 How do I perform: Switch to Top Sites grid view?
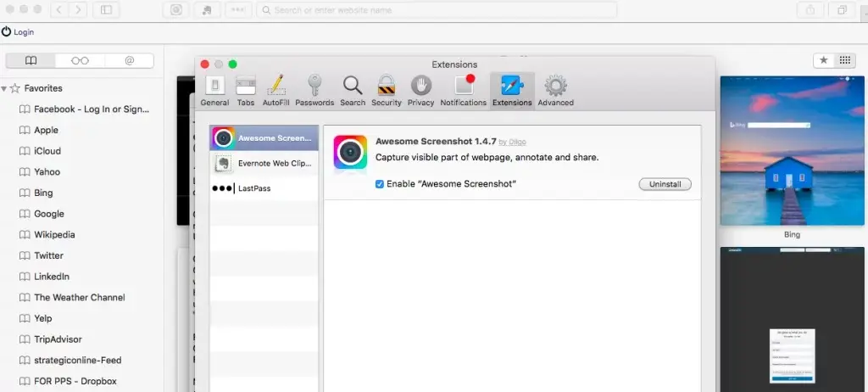click(x=845, y=60)
